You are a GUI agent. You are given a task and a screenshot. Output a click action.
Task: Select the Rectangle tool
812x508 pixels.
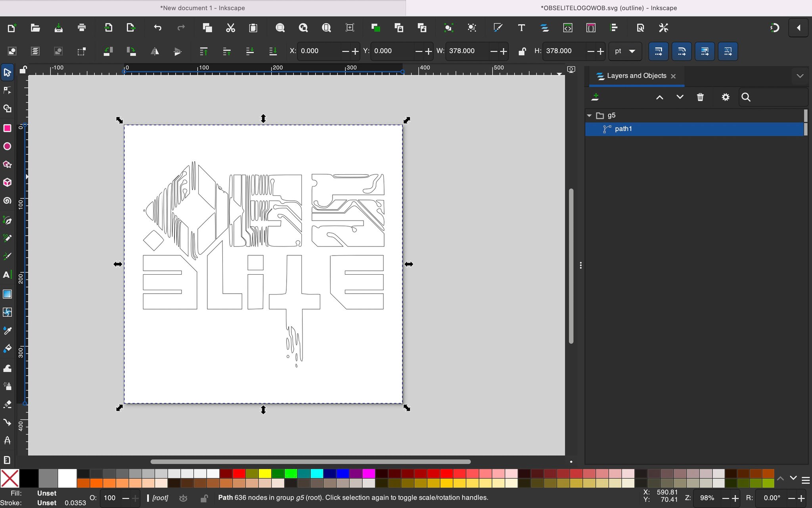pyautogui.click(x=7, y=128)
